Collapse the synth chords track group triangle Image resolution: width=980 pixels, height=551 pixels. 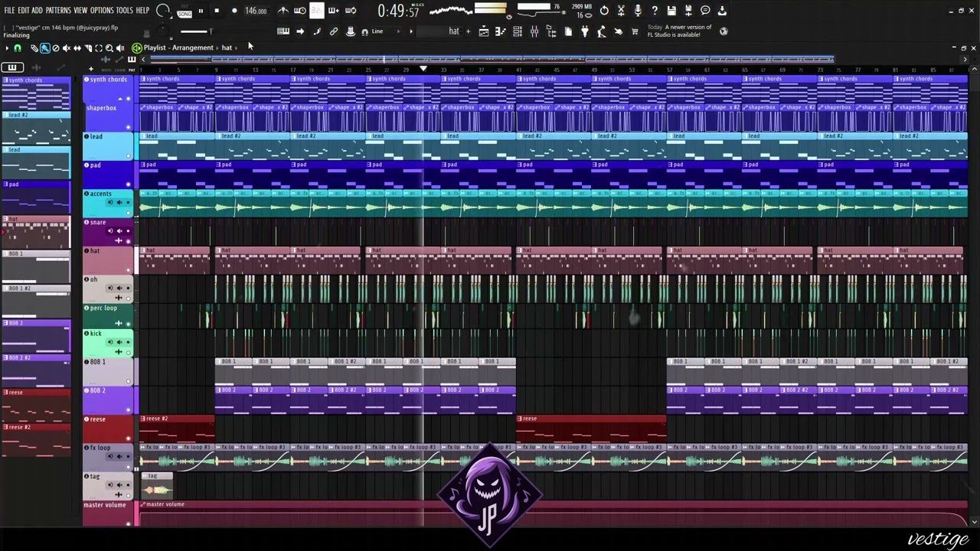coord(119,99)
